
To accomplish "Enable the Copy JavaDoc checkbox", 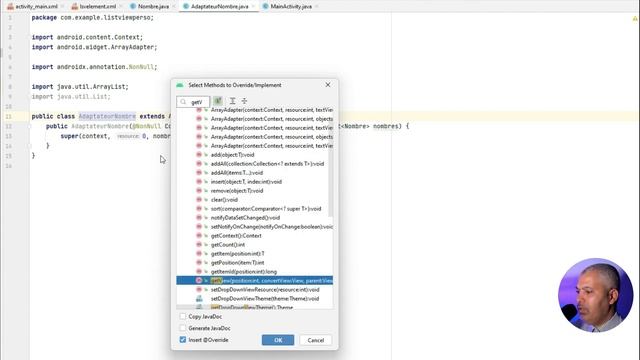I will 183,316.
